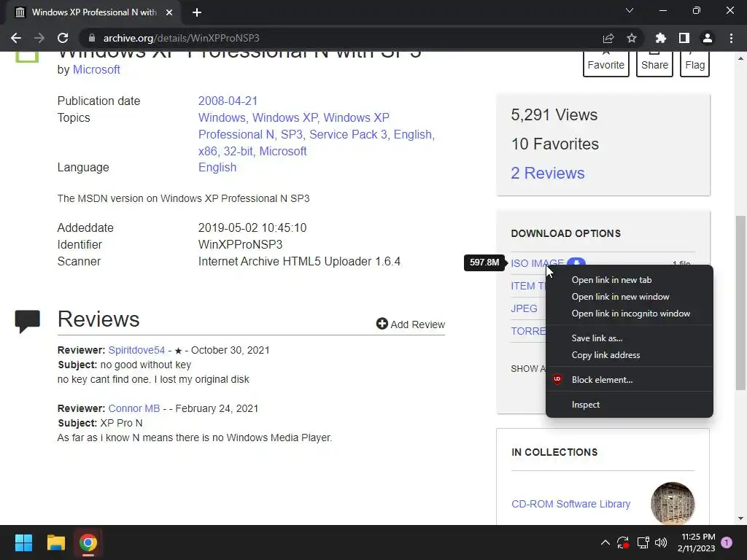Open the Windows XP topic link
747x560 pixels.
[x=285, y=117]
